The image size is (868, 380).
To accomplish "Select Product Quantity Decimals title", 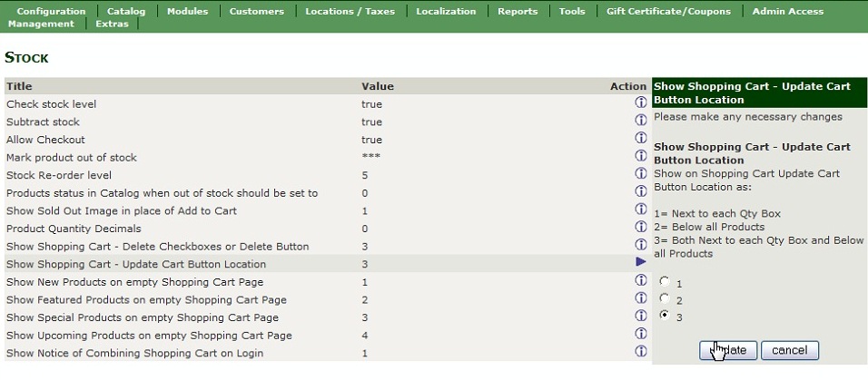I will 74,229.
